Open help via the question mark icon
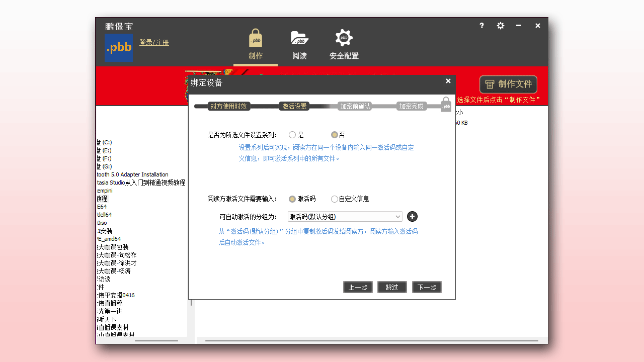 pyautogui.click(x=481, y=25)
